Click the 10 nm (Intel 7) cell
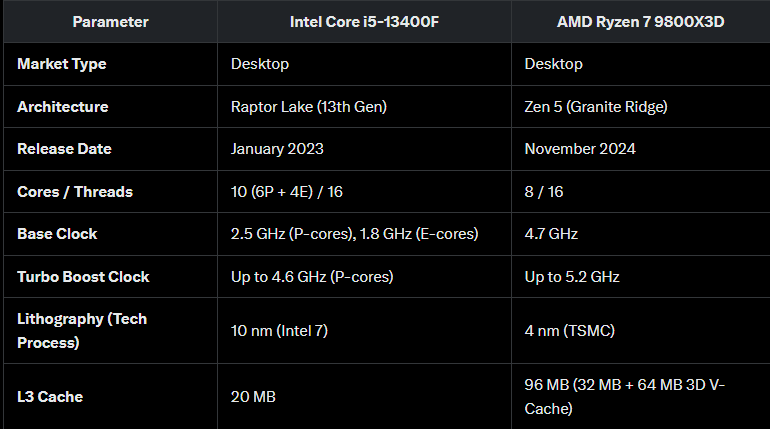Viewport: 770px width, 429px height. [x=279, y=331]
